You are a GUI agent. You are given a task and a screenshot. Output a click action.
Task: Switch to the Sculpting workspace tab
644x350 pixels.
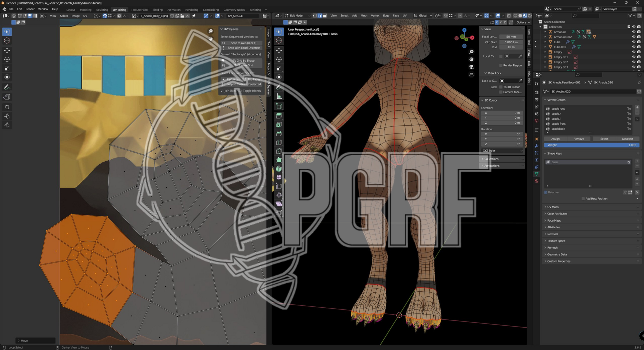pos(102,10)
